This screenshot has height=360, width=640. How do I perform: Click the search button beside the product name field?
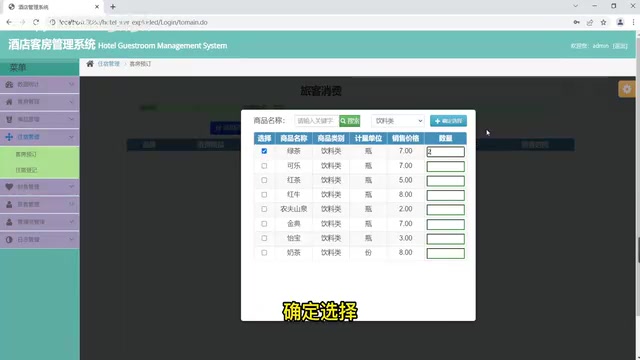coord(349,121)
